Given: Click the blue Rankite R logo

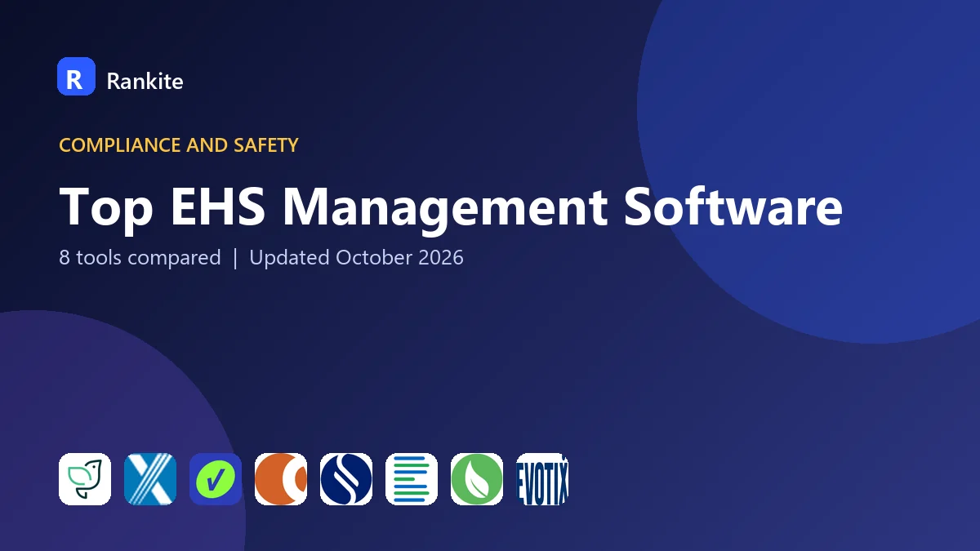Looking at the screenshot, I should point(76,77).
